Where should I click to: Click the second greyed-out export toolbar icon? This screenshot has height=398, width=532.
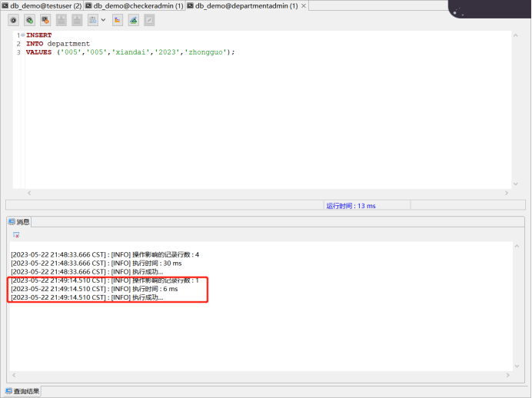pyautogui.click(x=77, y=20)
